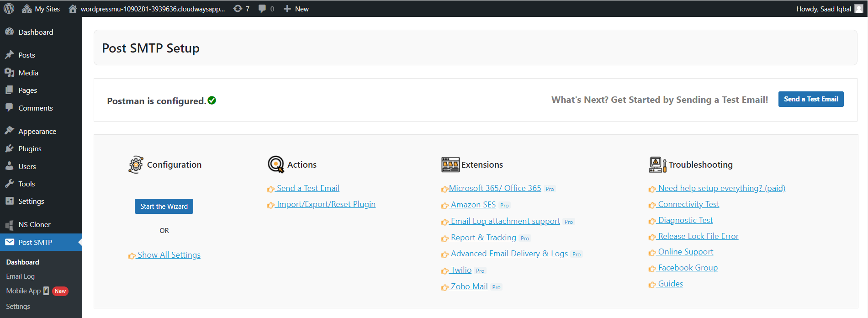Select Post SMTP Dashboard submenu item
This screenshot has width=868, height=318.
22,262
